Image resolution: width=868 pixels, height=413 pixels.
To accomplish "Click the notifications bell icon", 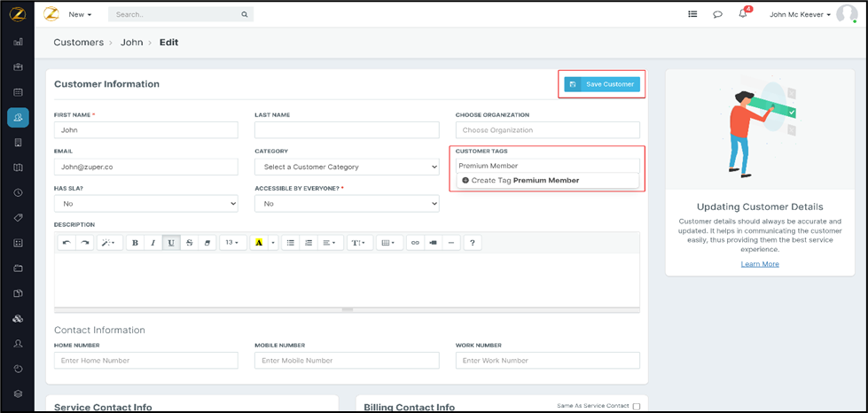I will [743, 14].
